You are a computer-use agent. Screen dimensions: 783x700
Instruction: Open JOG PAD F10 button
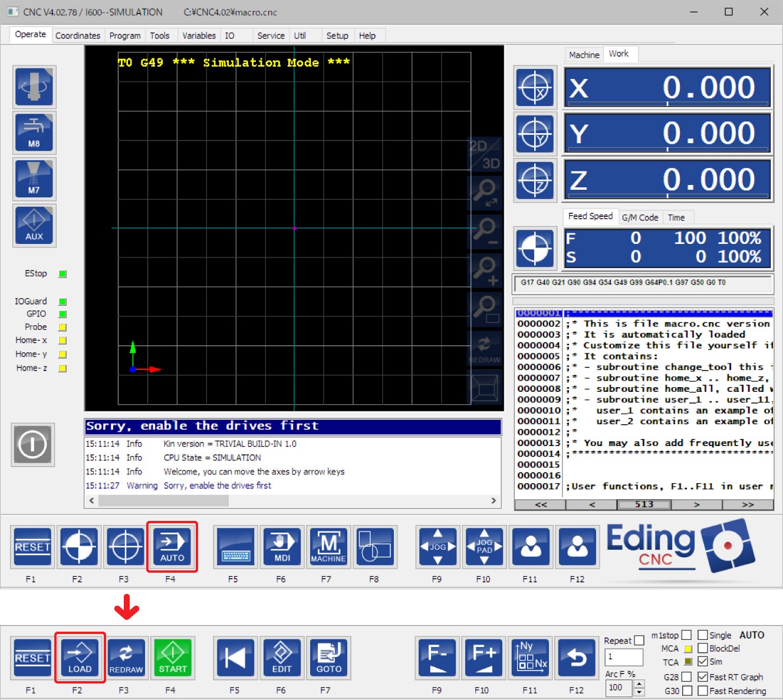(485, 547)
